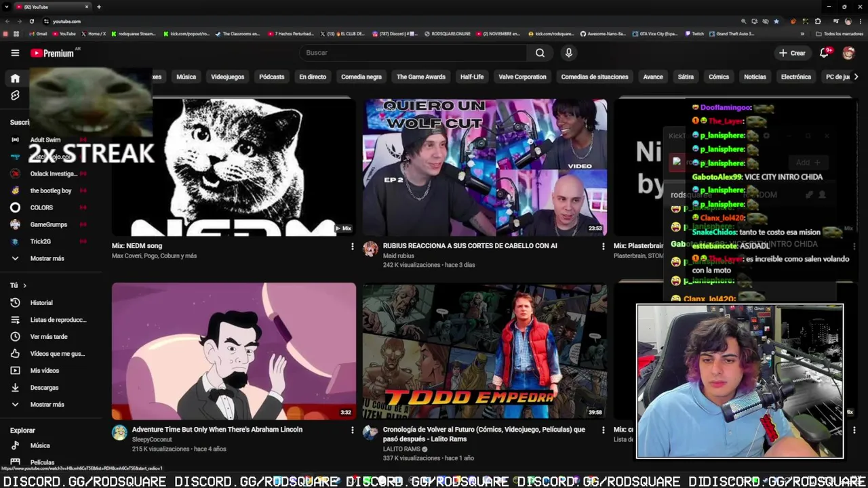Bookmark this page with star icon
The image size is (868, 488).
(x=776, y=21)
